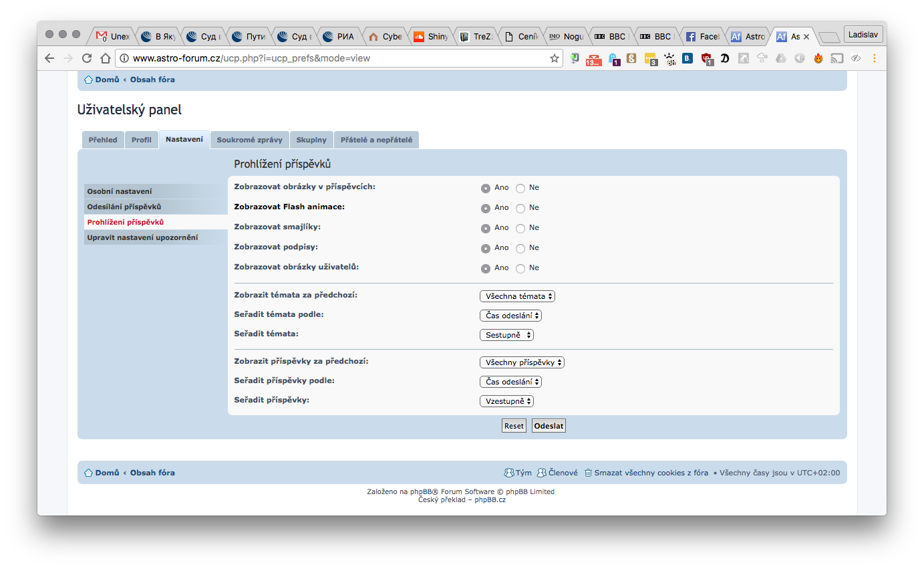Image resolution: width=924 pixels, height=569 pixels.
Task: Open the uBlock red shield extension
Action: pos(707,59)
